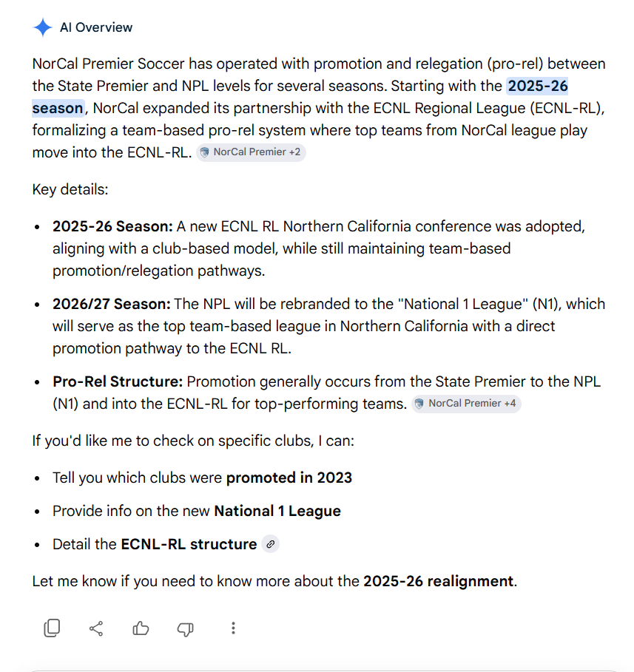The height and width of the screenshot is (672, 634).
Task: Click the AI Overview sparkle icon
Action: 42,27
